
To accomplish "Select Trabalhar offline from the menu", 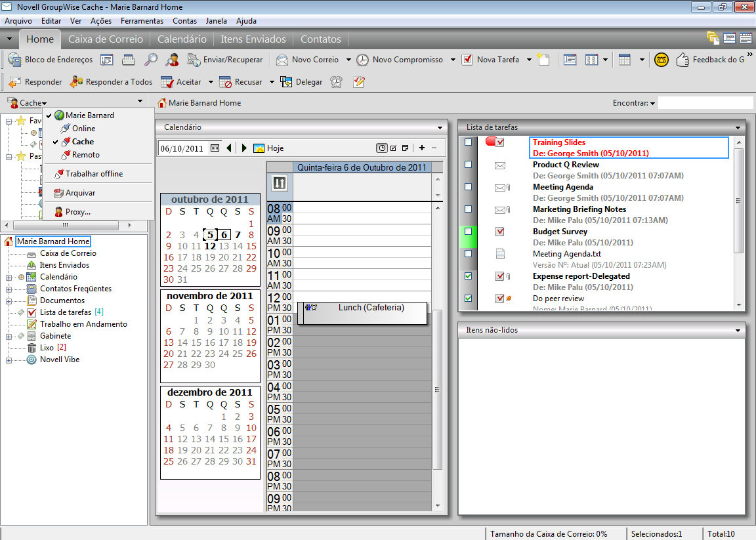I will (94, 174).
